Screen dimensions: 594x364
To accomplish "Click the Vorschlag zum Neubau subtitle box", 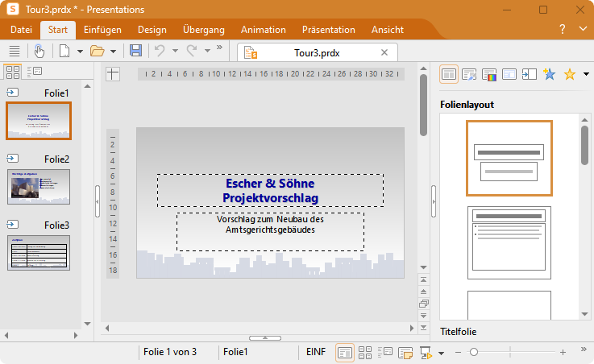I will 271,232.
